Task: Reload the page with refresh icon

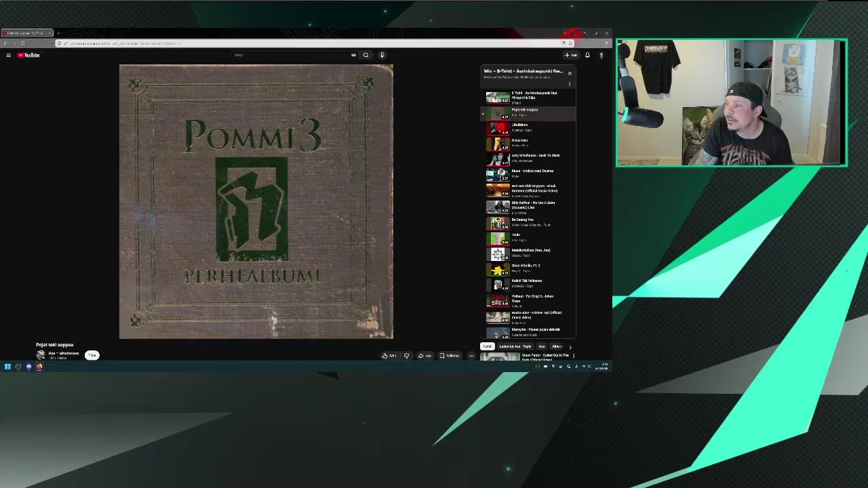Action: coord(22,43)
